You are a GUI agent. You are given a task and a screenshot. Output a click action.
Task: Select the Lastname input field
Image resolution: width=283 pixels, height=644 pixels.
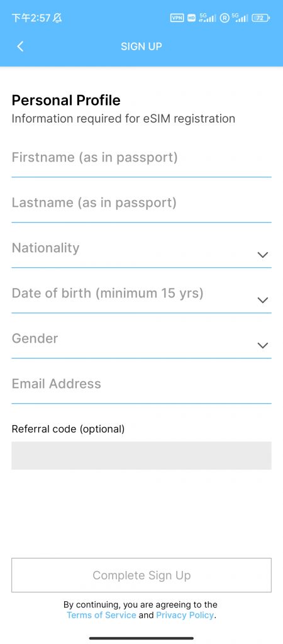point(141,206)
